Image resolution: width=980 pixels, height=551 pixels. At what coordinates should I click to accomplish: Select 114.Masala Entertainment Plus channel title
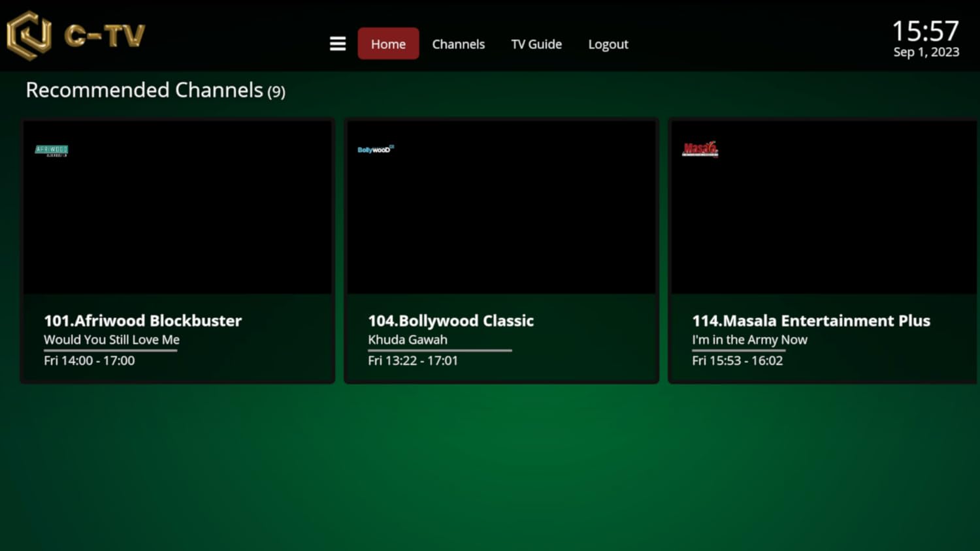coord(811,321)
